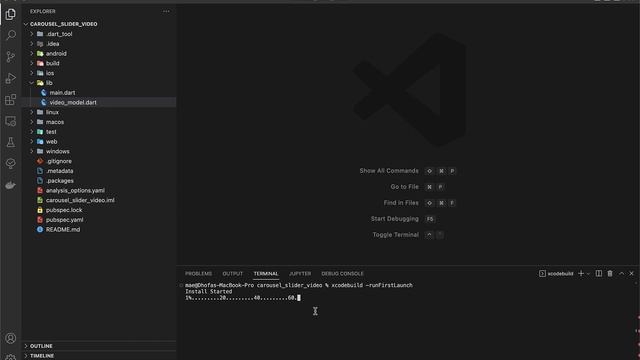This screenshot has width=640, height=360.
Task: Open launch profile dropdown next to plus
Action: [x=588, y=273]
